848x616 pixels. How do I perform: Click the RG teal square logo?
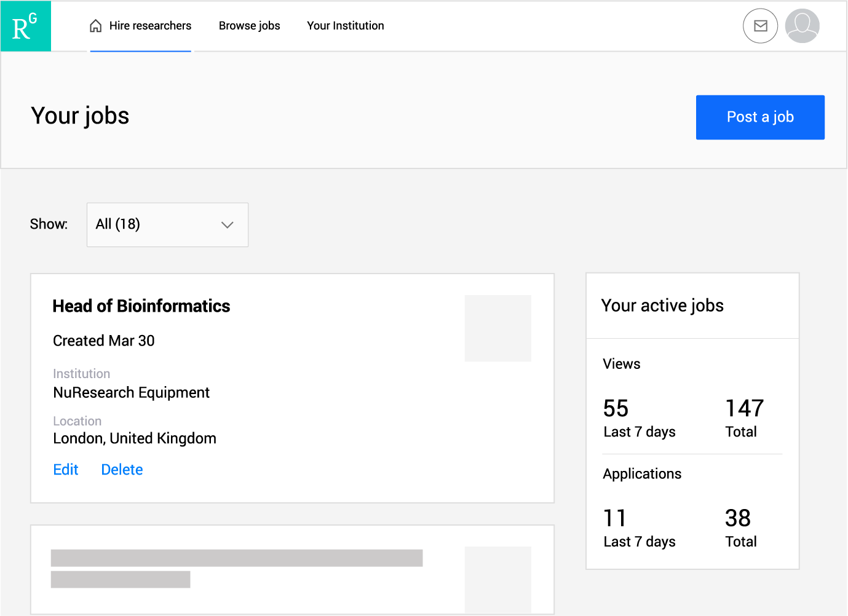[x=25, y=25]
